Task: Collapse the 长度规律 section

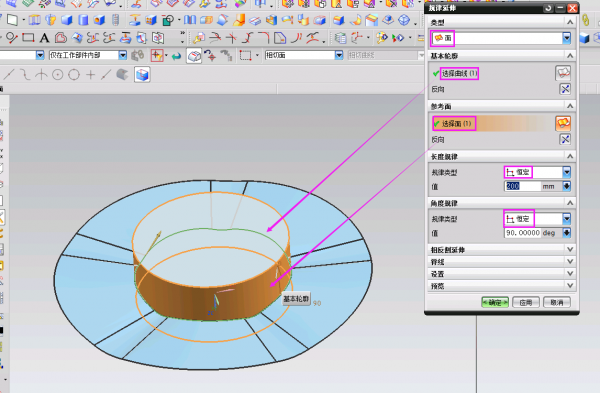Action: click(x=570, y=156)
